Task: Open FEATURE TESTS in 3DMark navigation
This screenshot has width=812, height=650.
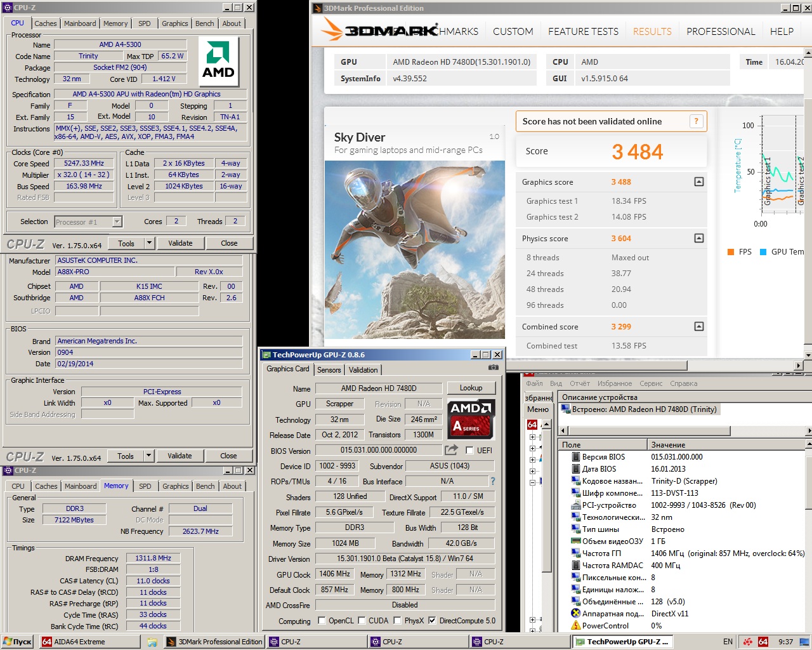Action: point(583,31)
